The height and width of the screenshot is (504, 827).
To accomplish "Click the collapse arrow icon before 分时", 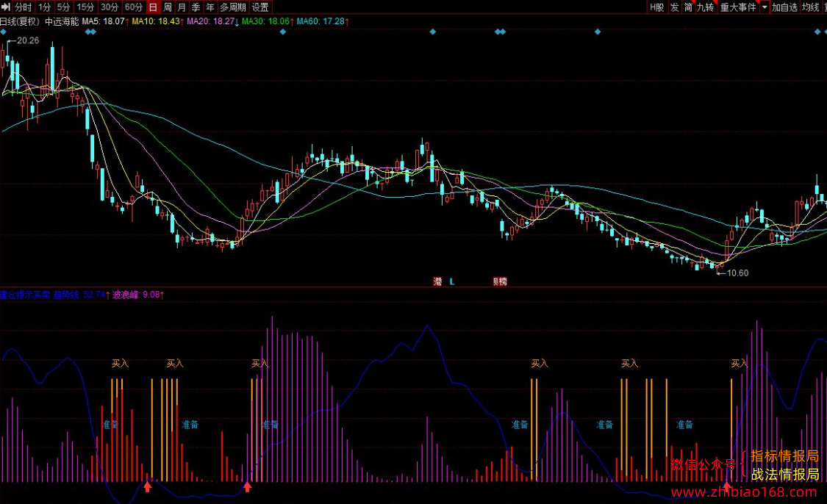I will [6, 7].
